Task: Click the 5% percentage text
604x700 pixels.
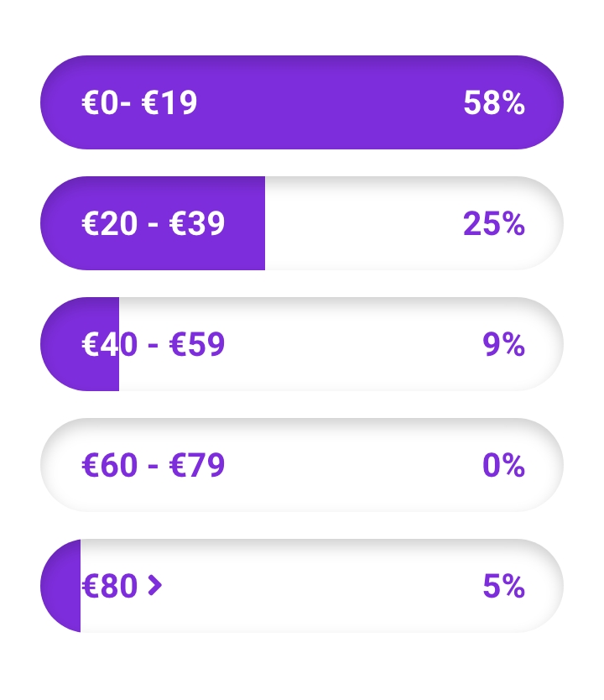Action: 503,586
